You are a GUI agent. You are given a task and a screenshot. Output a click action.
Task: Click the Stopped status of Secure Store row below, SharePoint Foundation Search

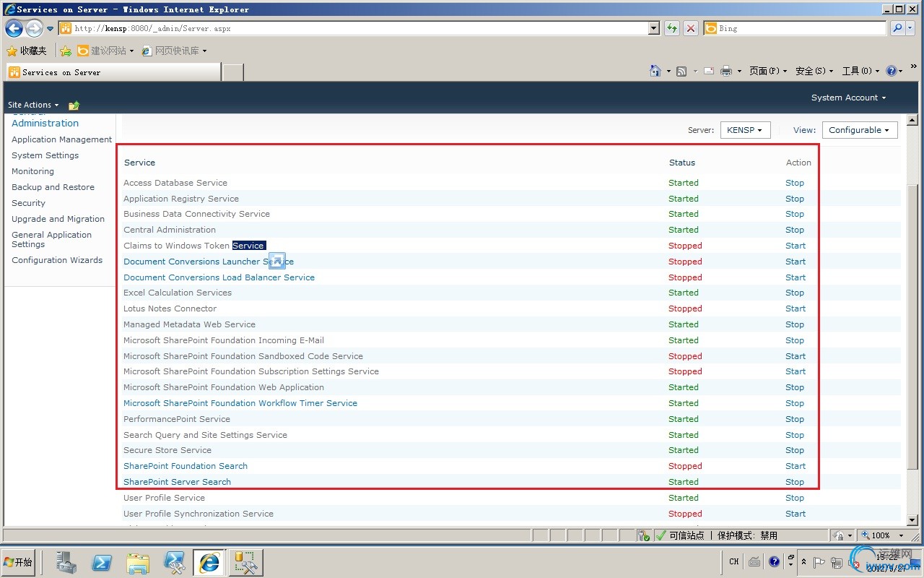click(x=685, y=466)
